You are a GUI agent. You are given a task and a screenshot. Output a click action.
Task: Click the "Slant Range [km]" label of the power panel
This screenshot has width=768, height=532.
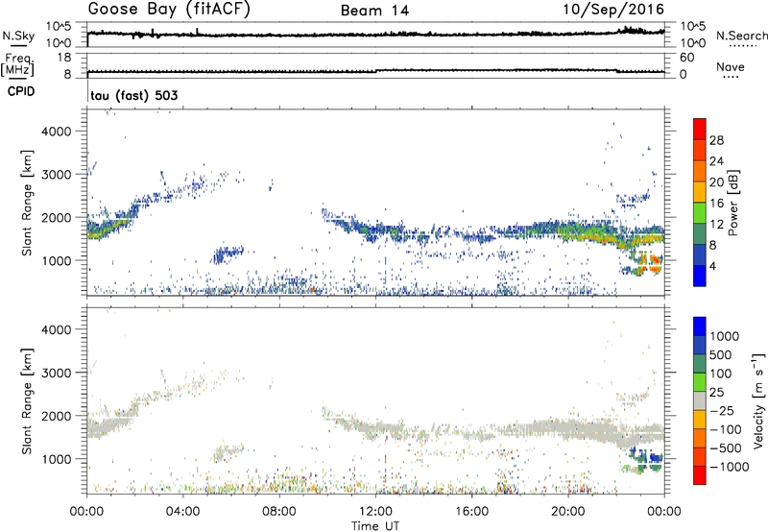(27, 203)
